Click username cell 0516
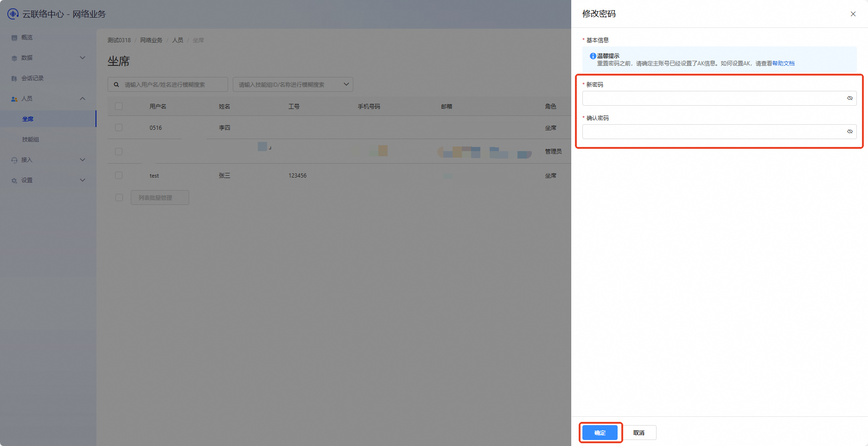Screen dimensions: 868x446 pyautogui.click(x=156, y=128)
